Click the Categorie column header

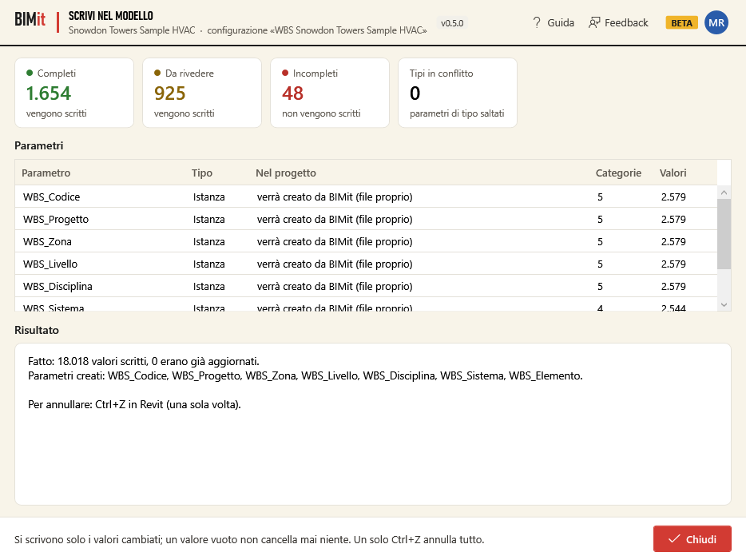618,173
